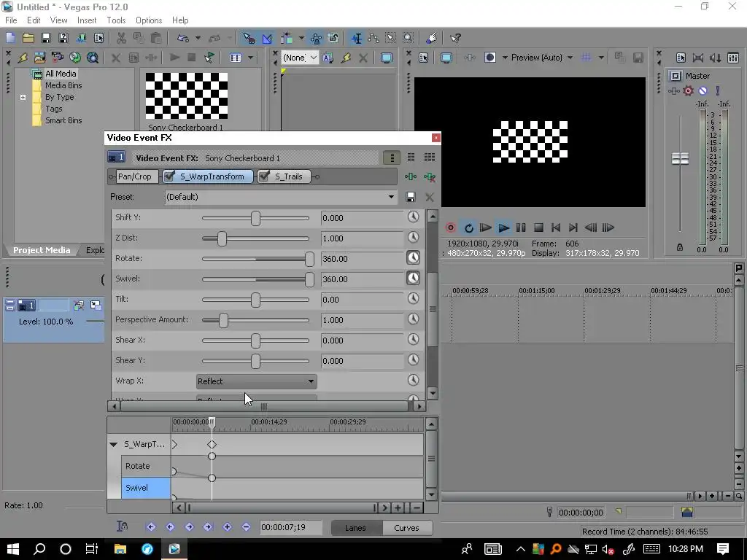The height and width of the screenshot is (560, 747).
Task: Save the project with the floppy disk icon
Action: pos(46,38)
